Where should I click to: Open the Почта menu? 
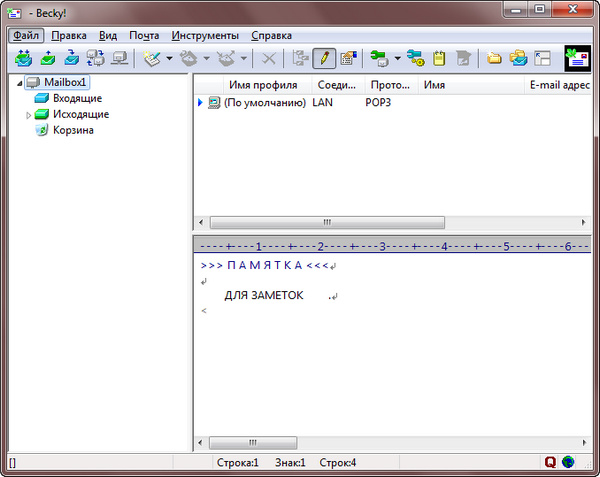point(144,36)
